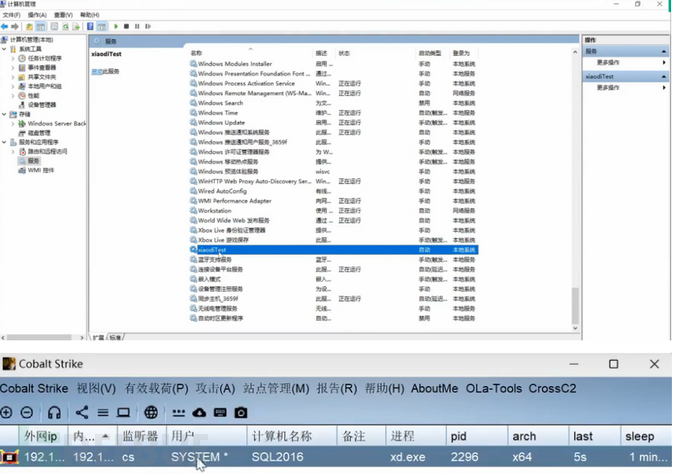Image resolution: width=690 pixels, height=474 pixels.
Task: Click 更多操作 under 服务 actions
Action: (x=609, y=62)
